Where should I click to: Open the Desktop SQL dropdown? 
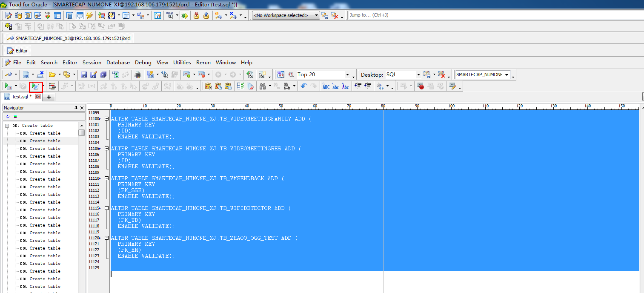click(418, 75)
